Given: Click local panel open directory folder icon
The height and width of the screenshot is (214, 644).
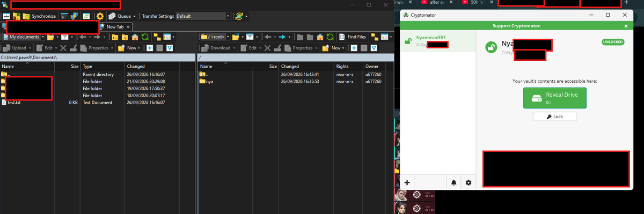Looking at the screenshot, I should coord(50,37).
